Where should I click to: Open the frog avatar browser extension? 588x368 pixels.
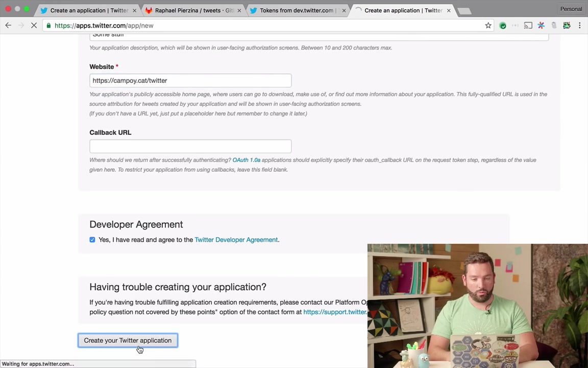tap(567, 26)
